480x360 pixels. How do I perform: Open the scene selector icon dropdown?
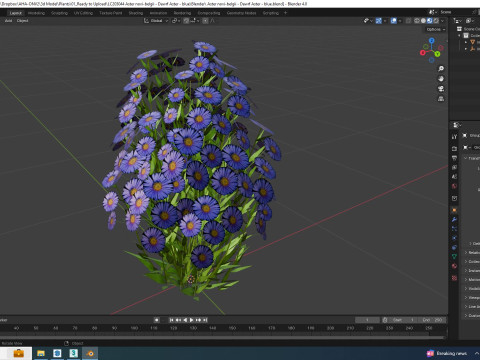433,12
